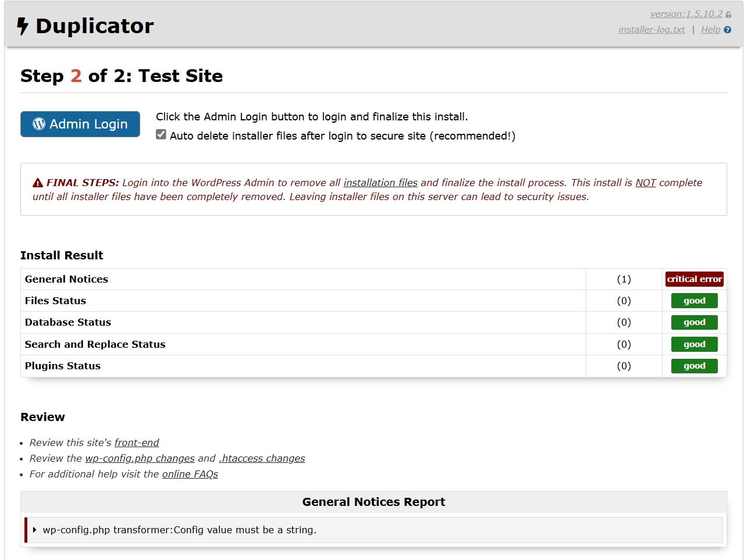Click the good badge for Database Status

pos(695,322)
